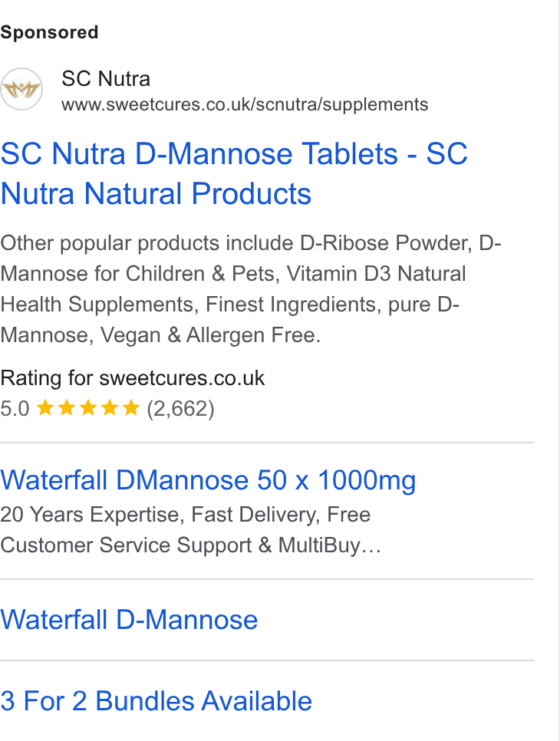Click the 5.0 rating score
This screenshot has width=560, height=741.
point(15,408)
